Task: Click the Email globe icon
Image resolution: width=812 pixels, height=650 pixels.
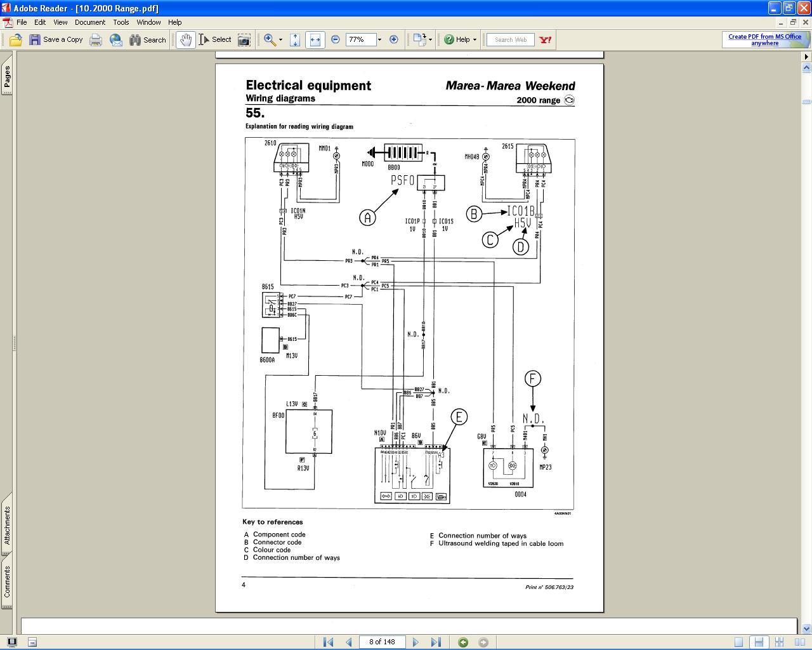Action: coord(116,39)
